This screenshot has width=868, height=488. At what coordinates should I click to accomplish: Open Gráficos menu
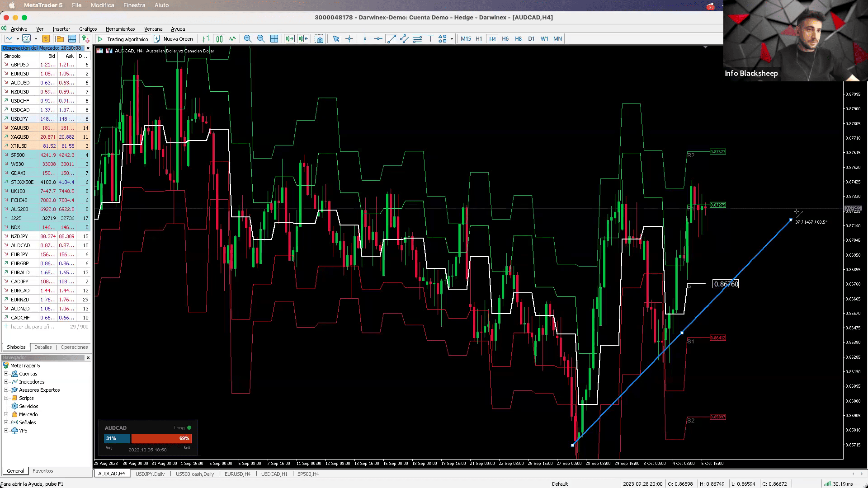[x=88, y=29]
